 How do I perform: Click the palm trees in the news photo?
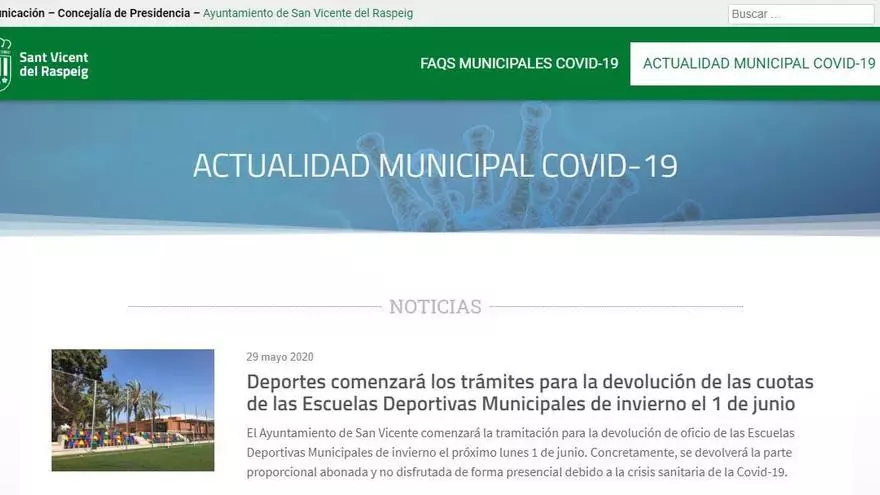coord(140,400)
